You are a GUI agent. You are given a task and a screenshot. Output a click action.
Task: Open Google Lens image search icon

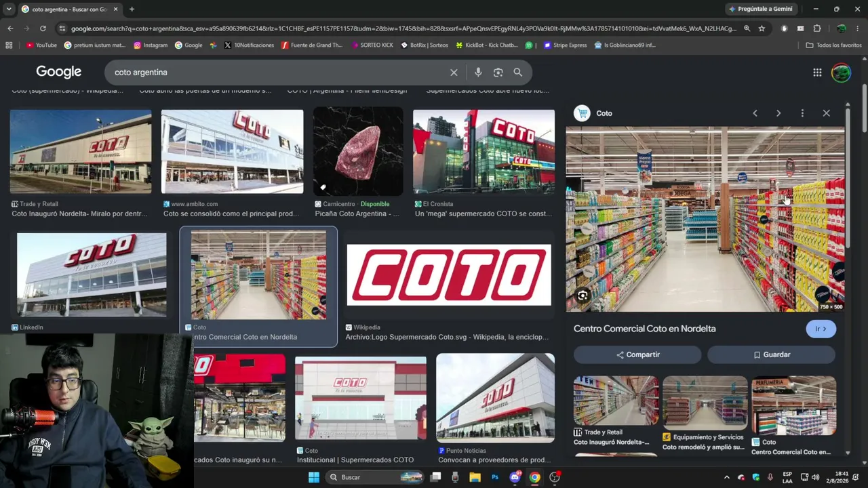498,73
